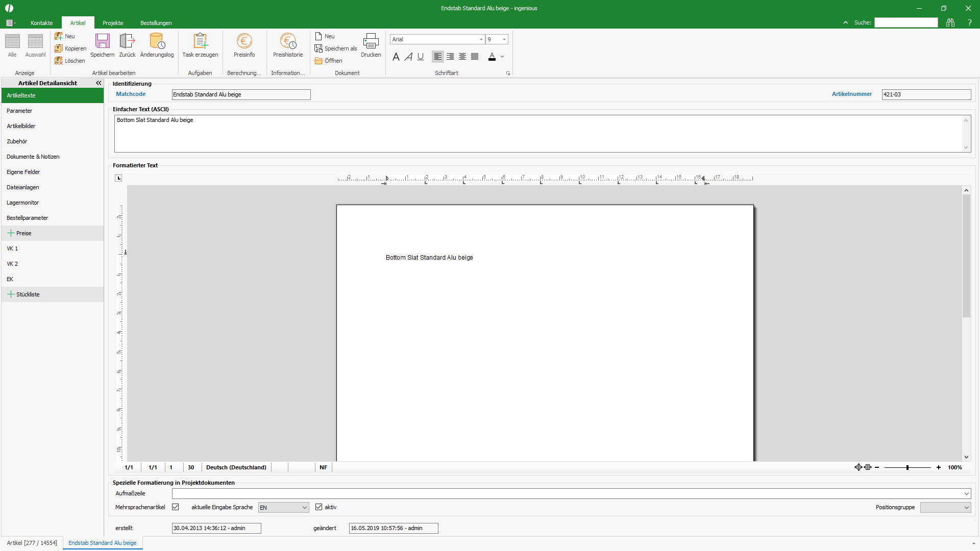980x551 pixels.
Task: Click the Drucken printer icon
Action: pyautogui.click(x=371, y=41)
